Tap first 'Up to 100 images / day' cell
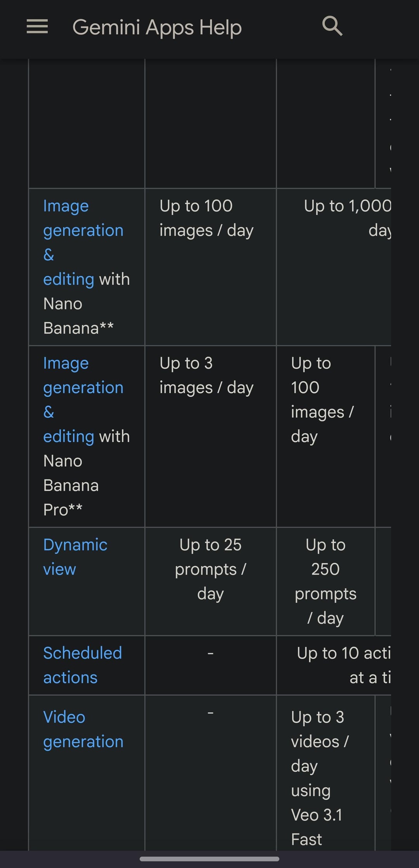 coord(206,218)
